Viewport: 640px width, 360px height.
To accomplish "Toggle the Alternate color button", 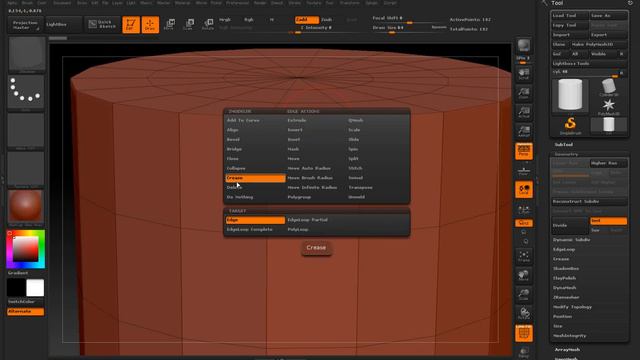I will tap(25, 311).
